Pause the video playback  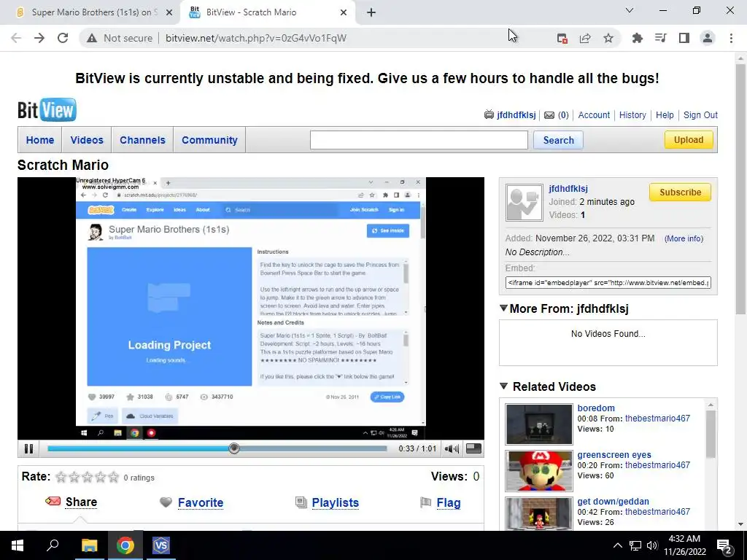click(28, 448)
